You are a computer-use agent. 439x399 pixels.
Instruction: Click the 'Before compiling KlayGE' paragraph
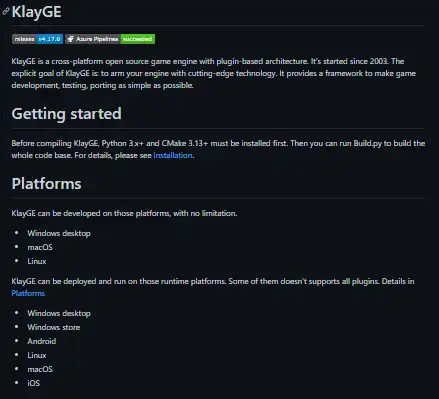218,149
